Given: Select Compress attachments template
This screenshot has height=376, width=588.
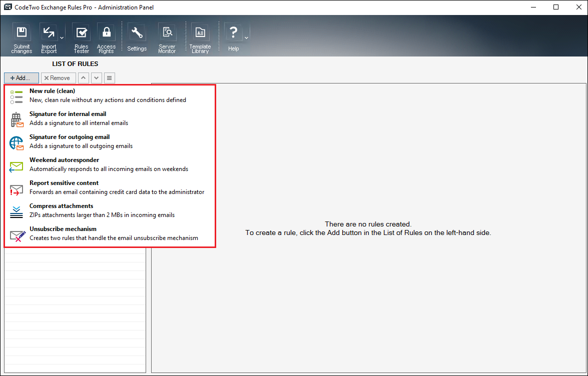Looking at the screenshot, I should [x=110, y=210].
